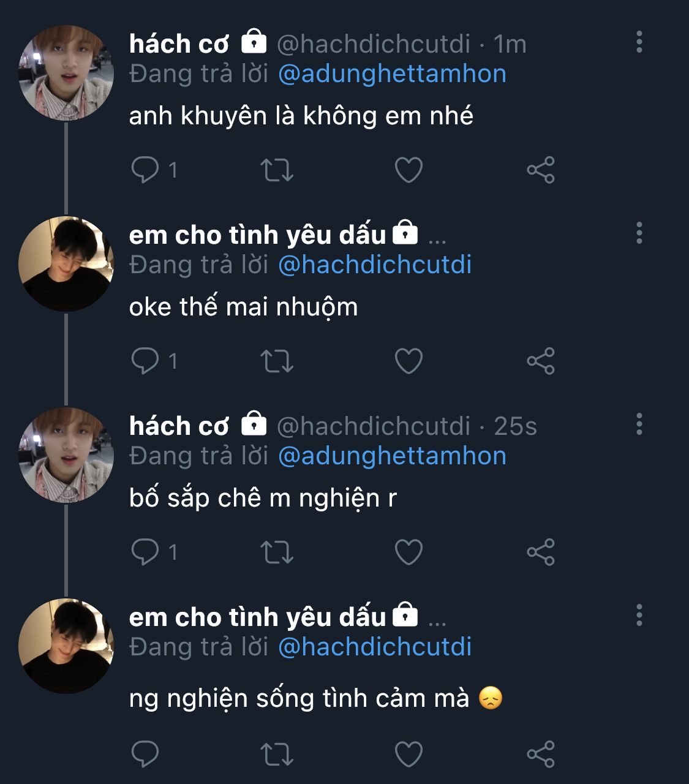Open the @hachdichcutdi mention in the last tweet
Image resolution: width=689 pixels, height=784 pixels.
375,647
